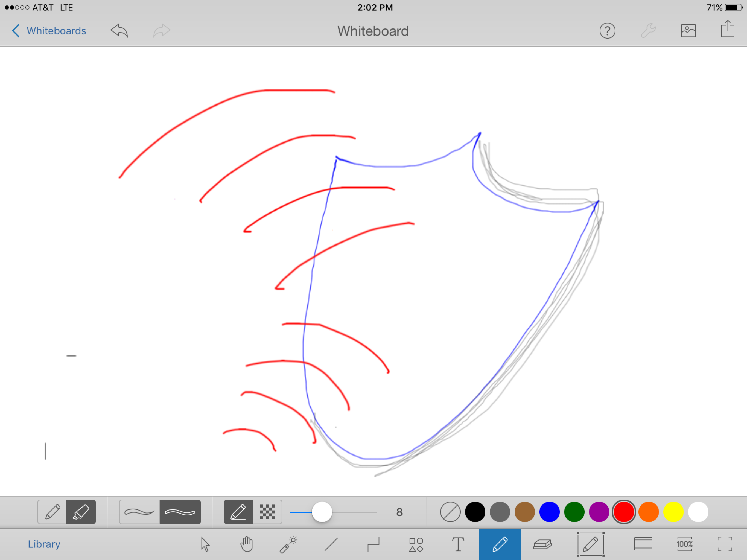Choose the hand pan tool

(x=247, y=544)
